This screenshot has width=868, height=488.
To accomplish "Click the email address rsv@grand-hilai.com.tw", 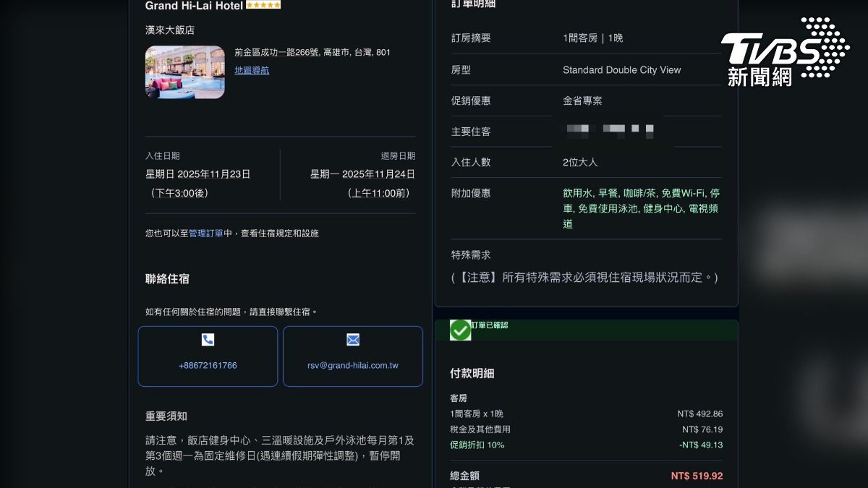I will pos(353,365).
